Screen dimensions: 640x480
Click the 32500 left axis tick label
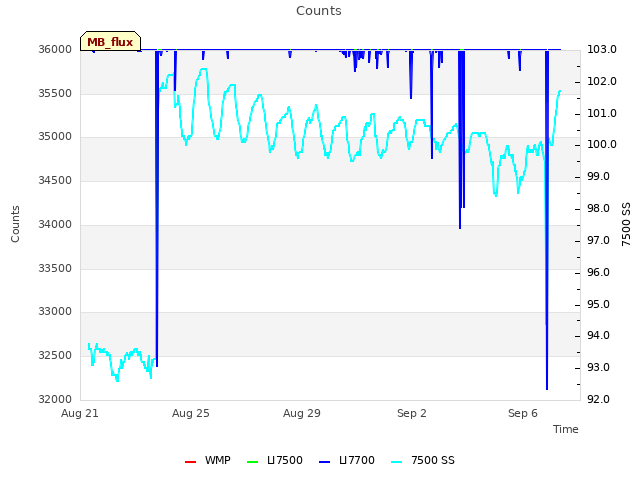(x=55, y=356)
